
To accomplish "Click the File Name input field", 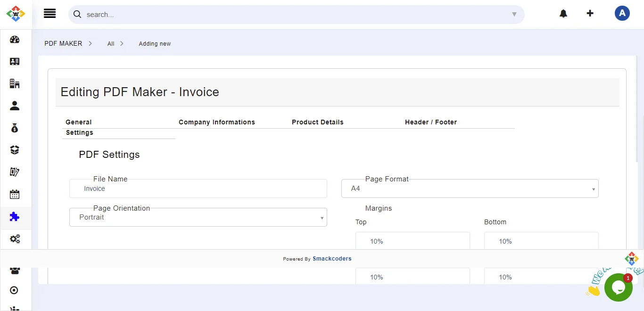I will pyautogui.click(x=198, y=188).
